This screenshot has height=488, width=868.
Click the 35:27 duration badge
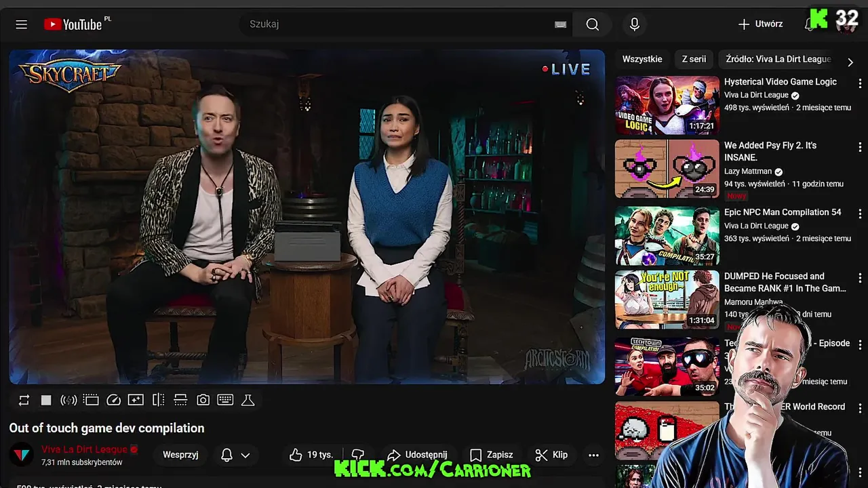705,257
